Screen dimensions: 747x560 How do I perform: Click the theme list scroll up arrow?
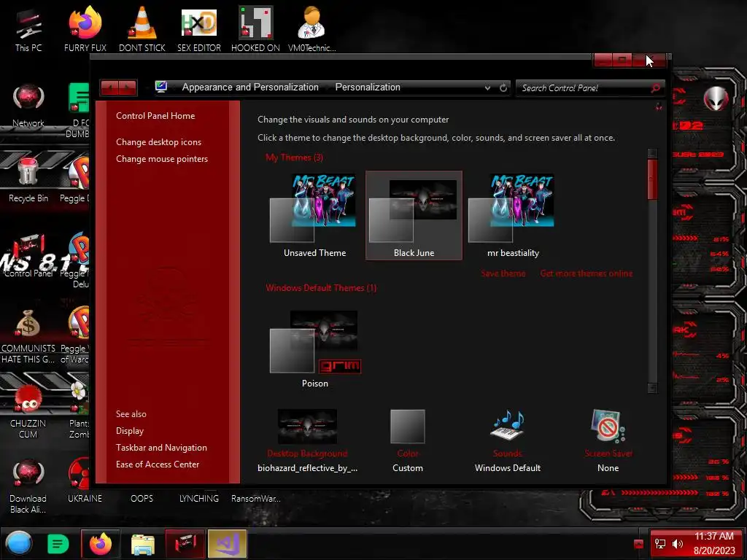[x=652, y=153]
